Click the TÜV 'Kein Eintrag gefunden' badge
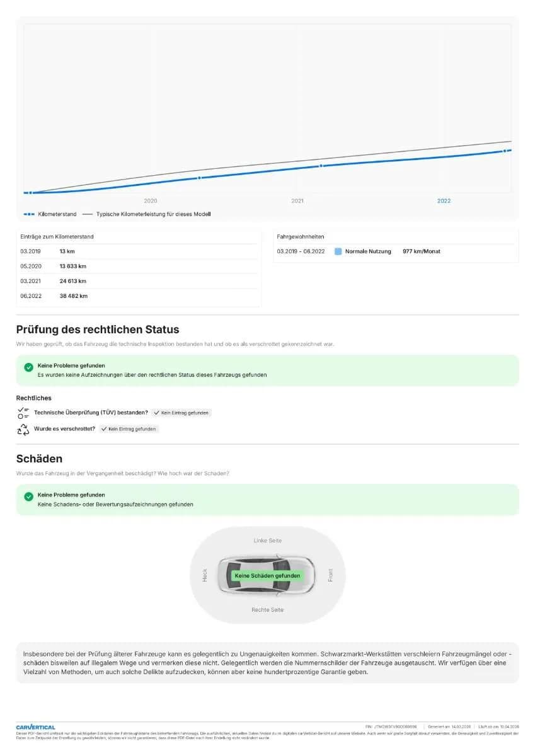The width and height of the screenshot is (535, 756). tap(181, 413)
